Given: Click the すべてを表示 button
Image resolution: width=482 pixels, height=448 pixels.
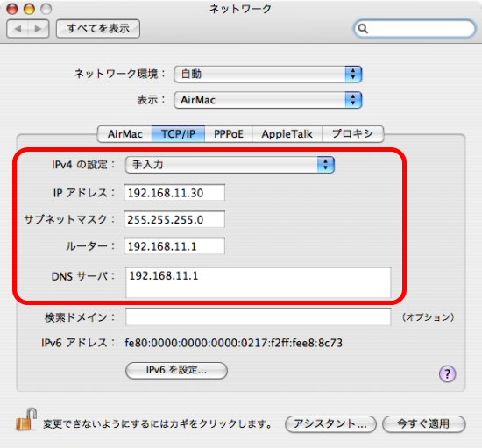Looking at the screenshot, I should 98,29.
